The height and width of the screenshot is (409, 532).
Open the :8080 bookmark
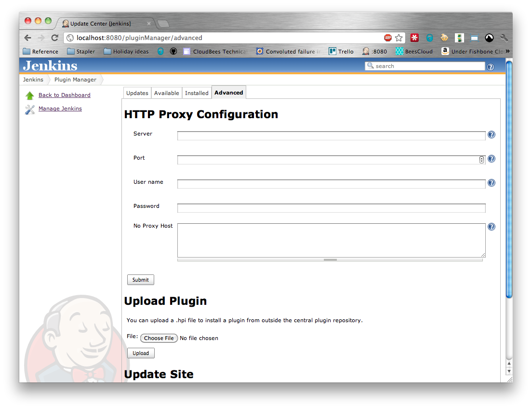(374, 51)
